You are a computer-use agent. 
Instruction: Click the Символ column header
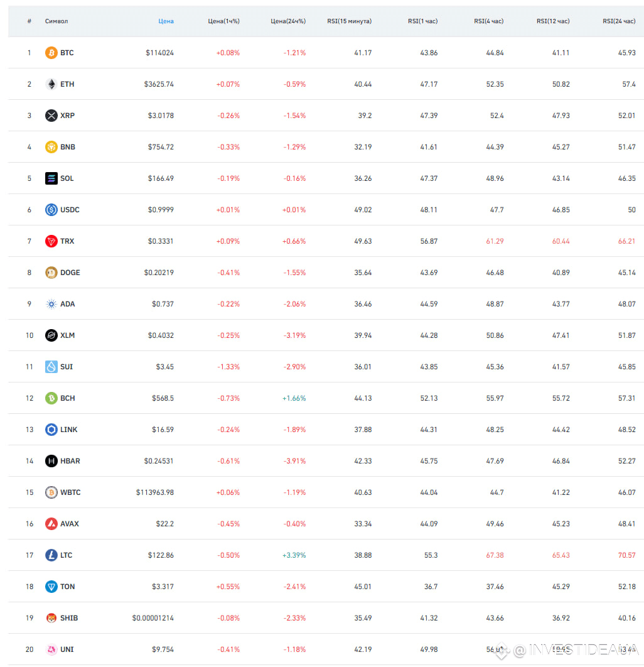[56, 21]
